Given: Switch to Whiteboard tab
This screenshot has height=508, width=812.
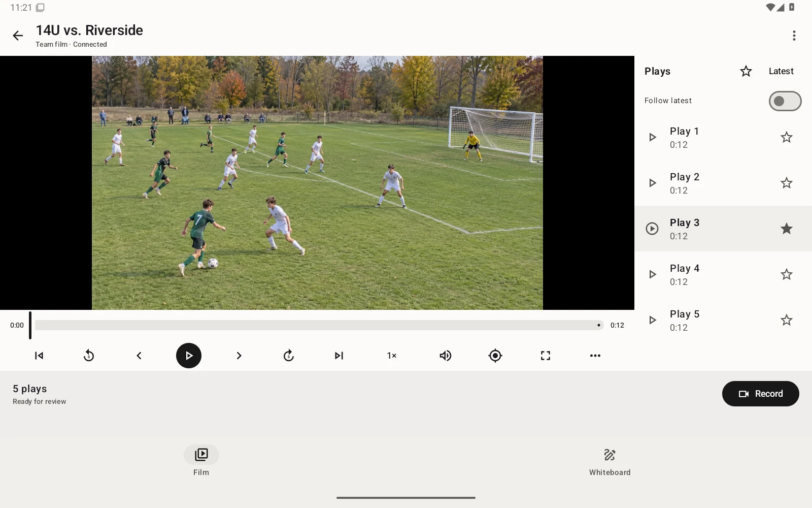Looking at the screenshot, I should point(610,461).
